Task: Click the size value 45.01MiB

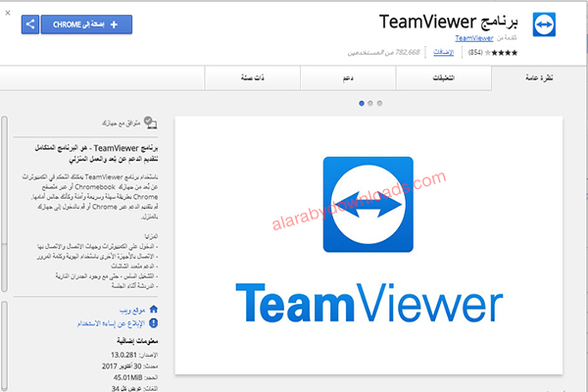Action: (x=127, y=377)
